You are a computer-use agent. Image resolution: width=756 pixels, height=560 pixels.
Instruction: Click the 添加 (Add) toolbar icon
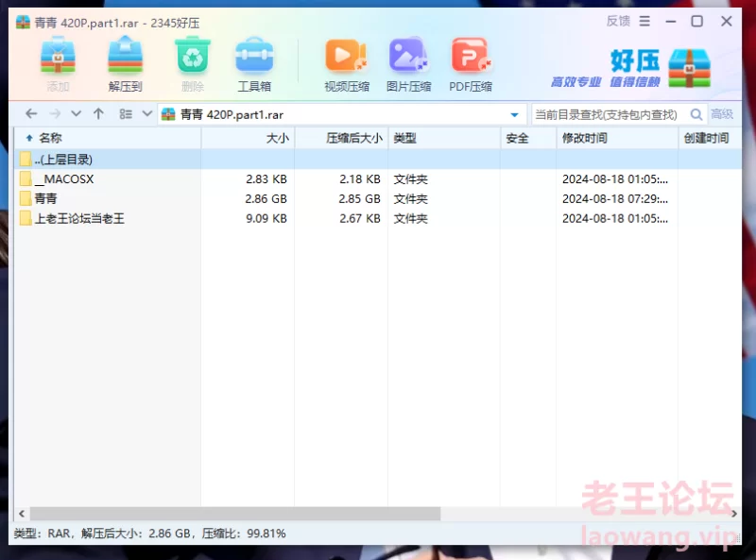tap(58, 57)
